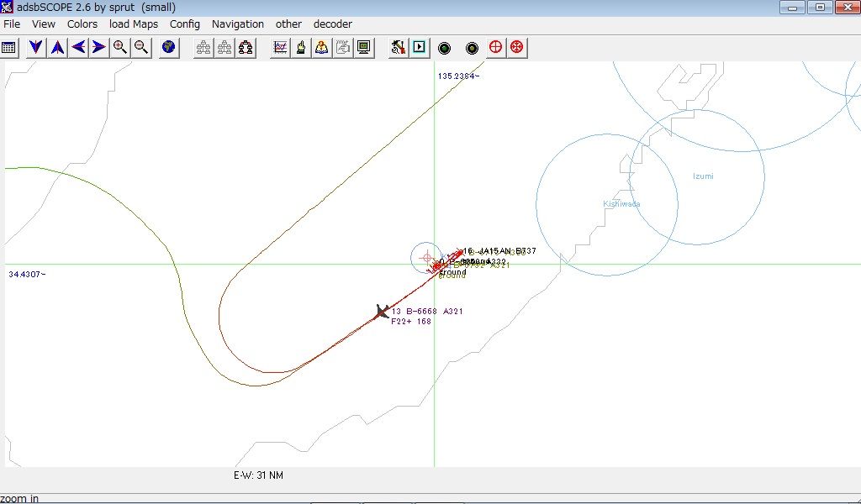Click the label 16 JA15AN B737

499,249
